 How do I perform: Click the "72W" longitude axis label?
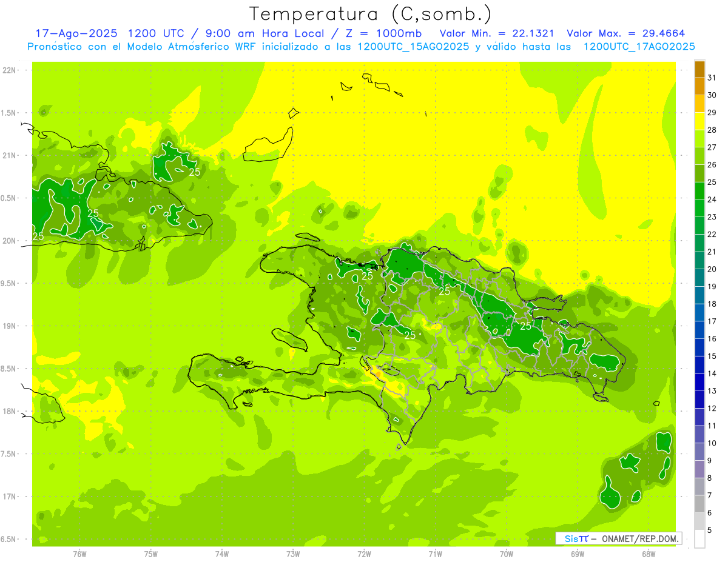click(x=365, y=554)
